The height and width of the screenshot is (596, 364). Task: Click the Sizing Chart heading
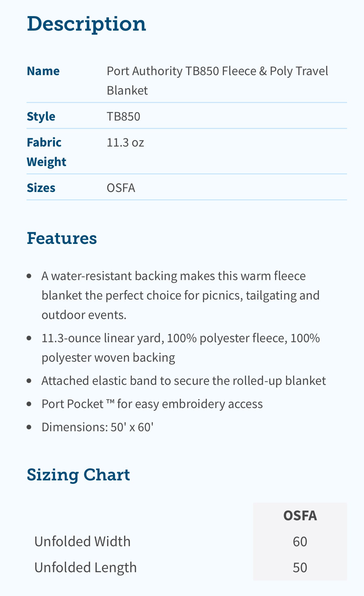click(78, 475)
